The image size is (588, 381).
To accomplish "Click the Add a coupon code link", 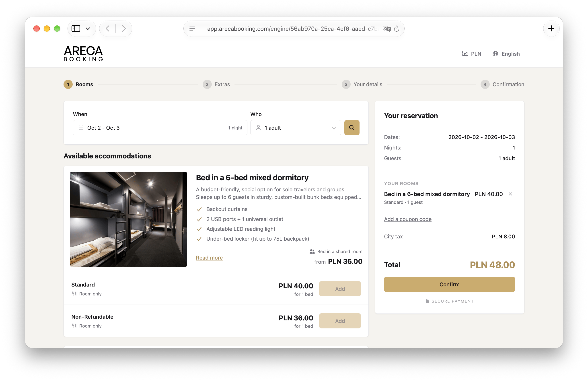I will (408, 219).
